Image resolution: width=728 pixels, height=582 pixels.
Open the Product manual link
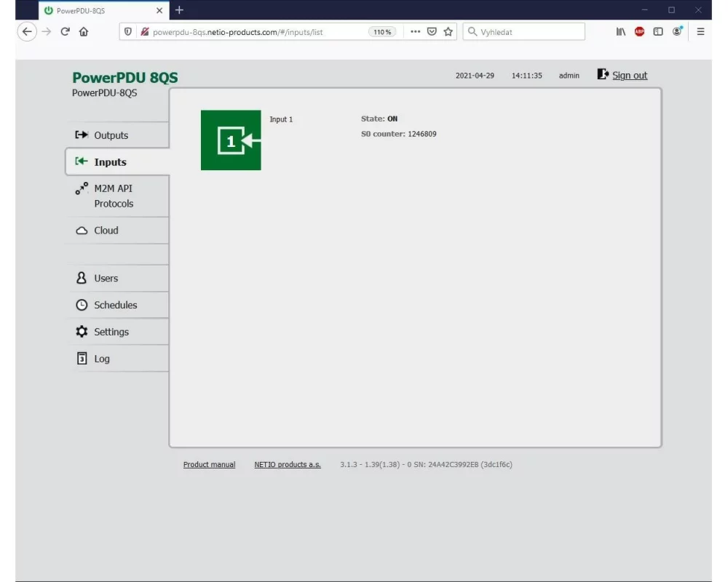(x=209, y=465)
